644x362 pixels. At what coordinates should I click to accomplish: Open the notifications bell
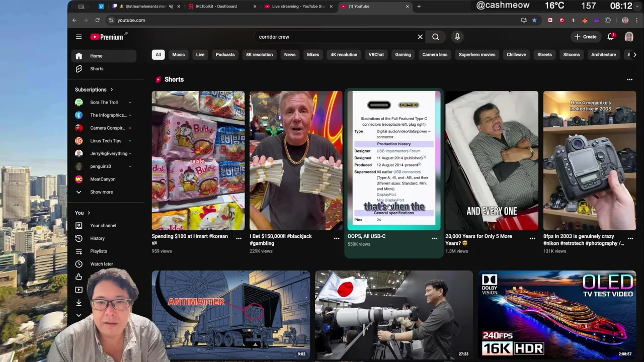(611, 37)
